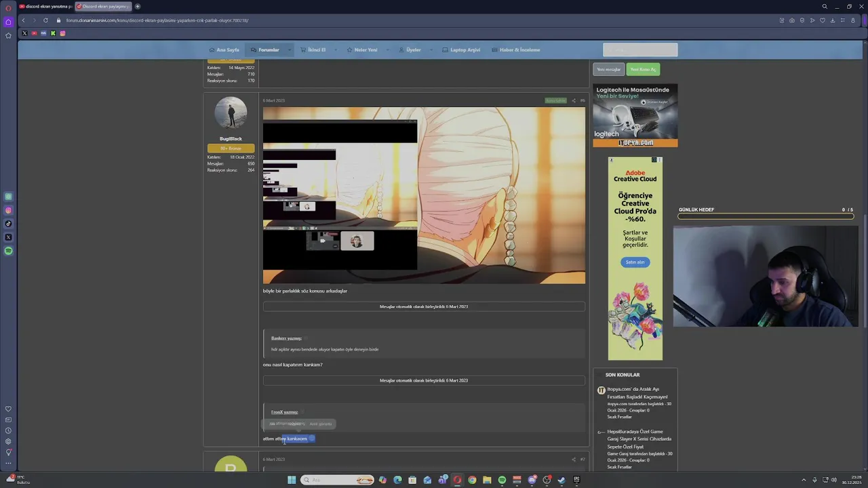Open the Instagram bookmark in bookmarks bar
The height and width of the screenshot is (488, 868).
62,33
